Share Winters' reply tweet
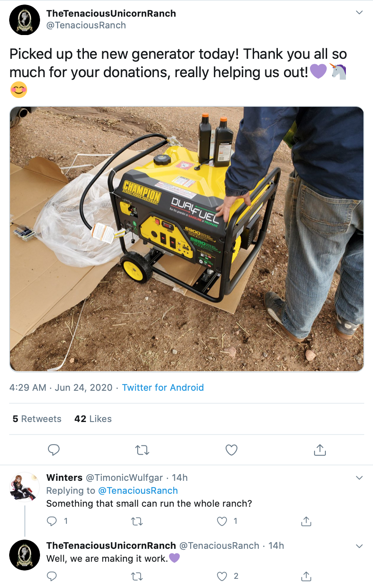Viewport: 373px width, 588px height. [306, 521]
